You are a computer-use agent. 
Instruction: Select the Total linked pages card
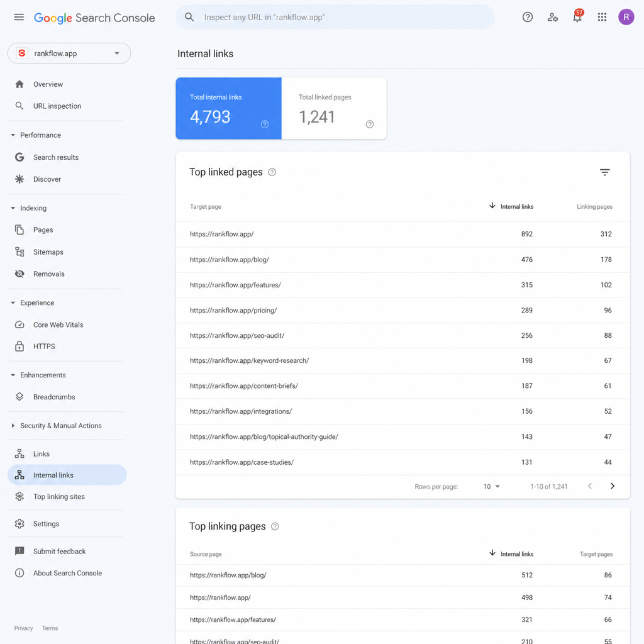click(334, 108)
